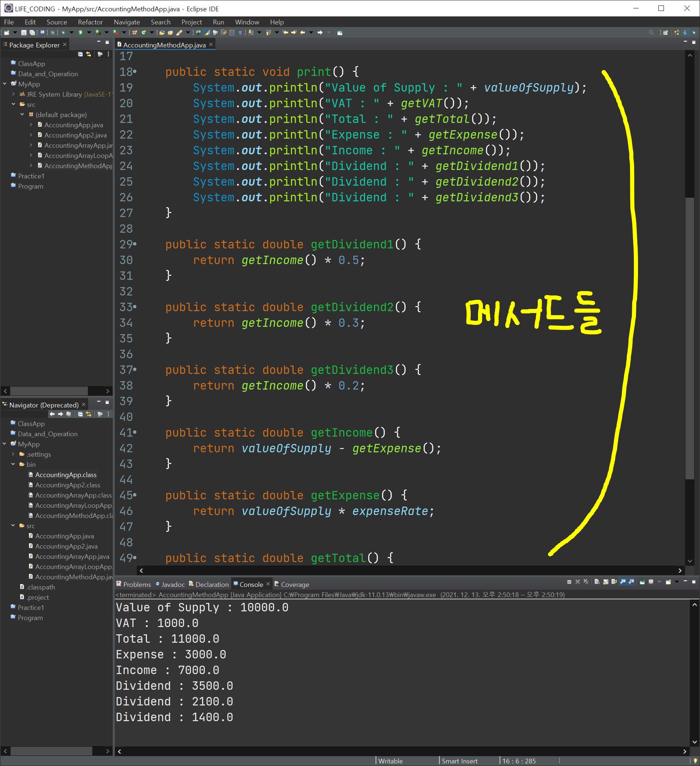Open the Run button dropdown arrow

[x=89, y=33]
